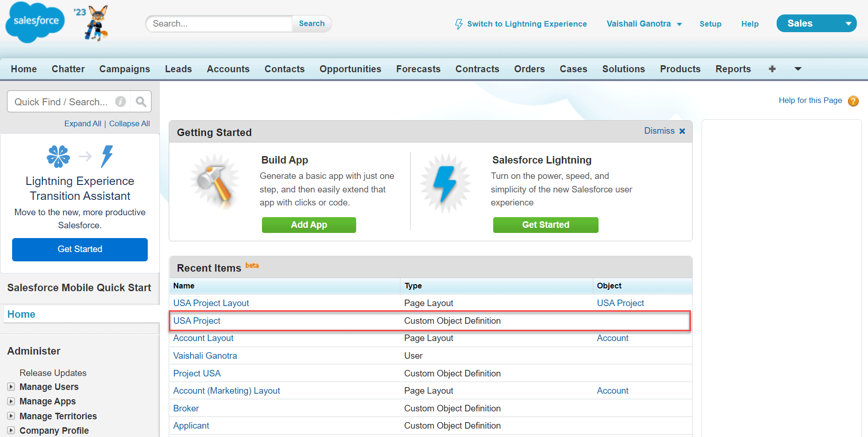Click the Quick Find magnifying glass icon

140,101
